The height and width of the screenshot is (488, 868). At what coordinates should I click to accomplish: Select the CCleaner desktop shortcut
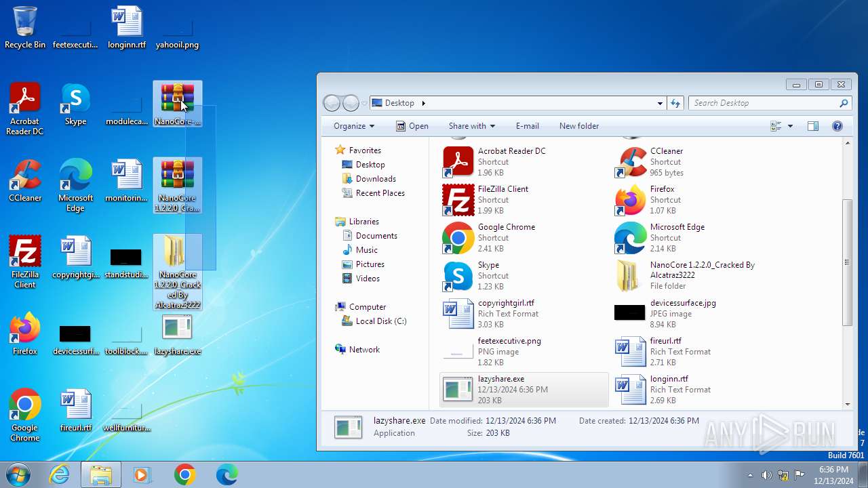(x=25, y=181)
